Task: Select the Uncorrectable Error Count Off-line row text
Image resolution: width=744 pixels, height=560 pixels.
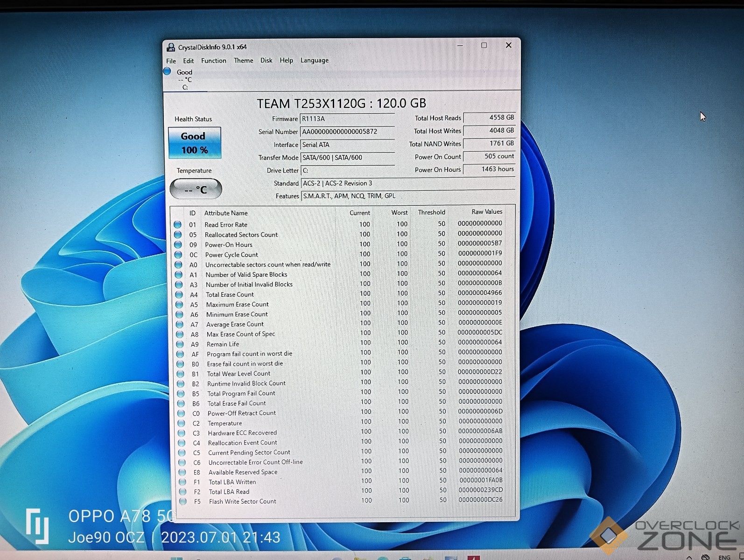Action: click(256, 462)
